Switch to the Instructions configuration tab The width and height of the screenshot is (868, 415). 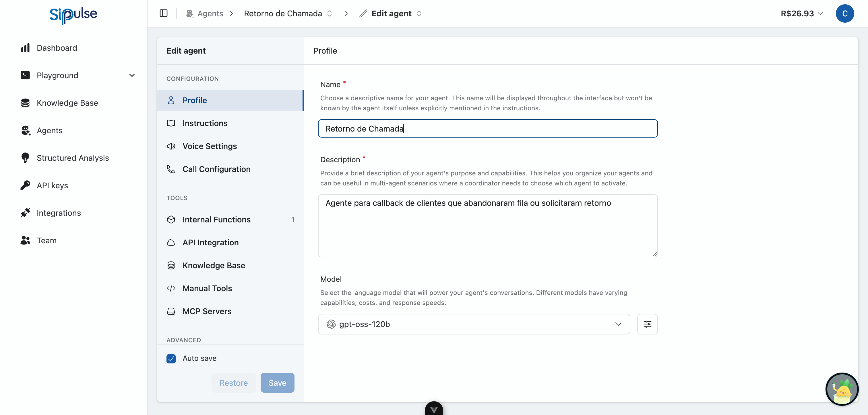pos(205,123)
